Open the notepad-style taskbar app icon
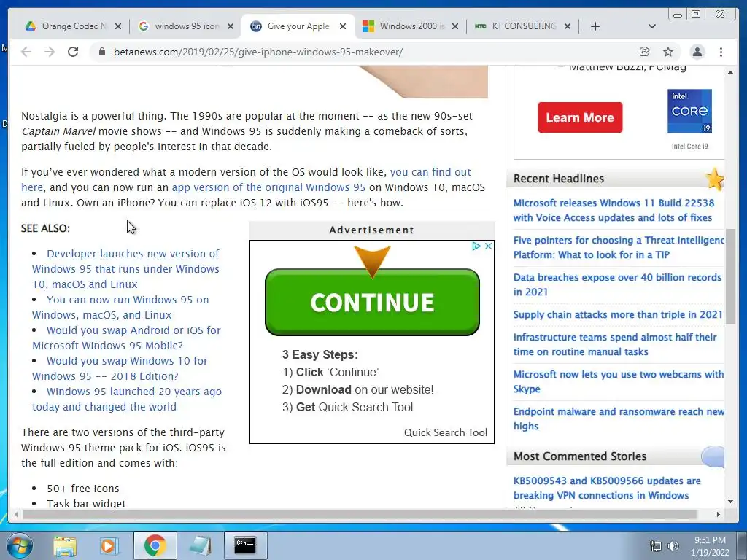This screenshot has width=747, height=560. pyautogui.click(x=200, y=545)
